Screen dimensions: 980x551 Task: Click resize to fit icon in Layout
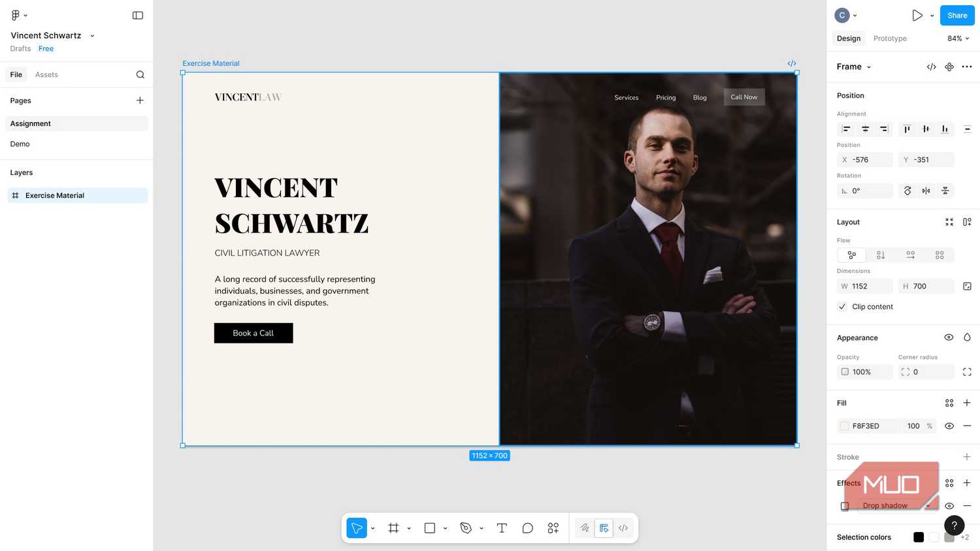click(949, 222)
